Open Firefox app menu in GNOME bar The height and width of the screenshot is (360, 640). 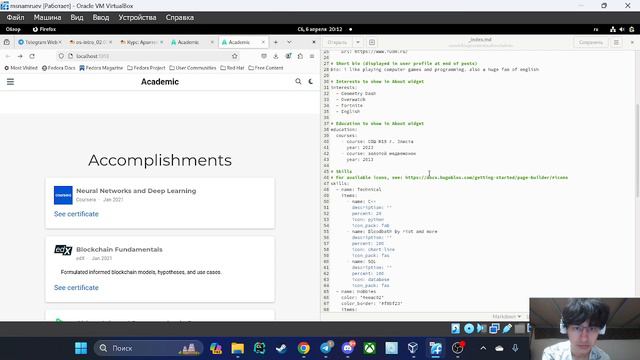(x=44, y=29)
